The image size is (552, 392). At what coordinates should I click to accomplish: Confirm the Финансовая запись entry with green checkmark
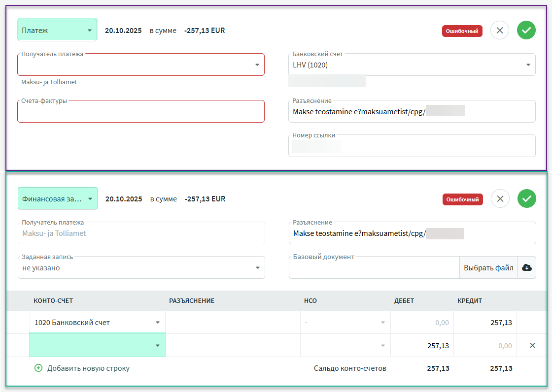pyautogui.click(x=526, y=199)
